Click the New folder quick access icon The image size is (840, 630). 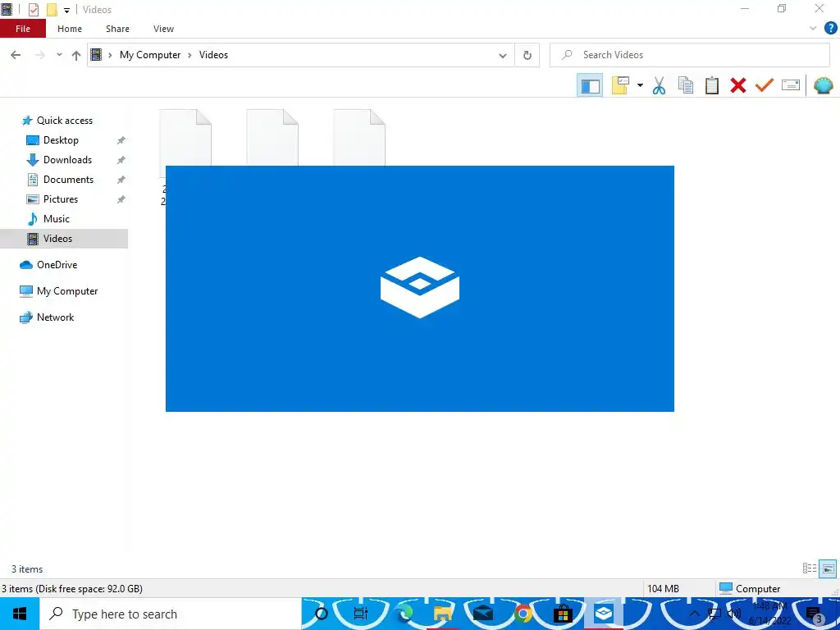pos(52,10)
